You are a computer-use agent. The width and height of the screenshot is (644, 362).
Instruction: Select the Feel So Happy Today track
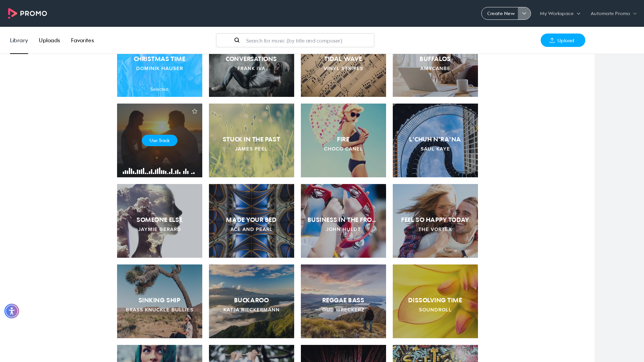pos(435,221)
